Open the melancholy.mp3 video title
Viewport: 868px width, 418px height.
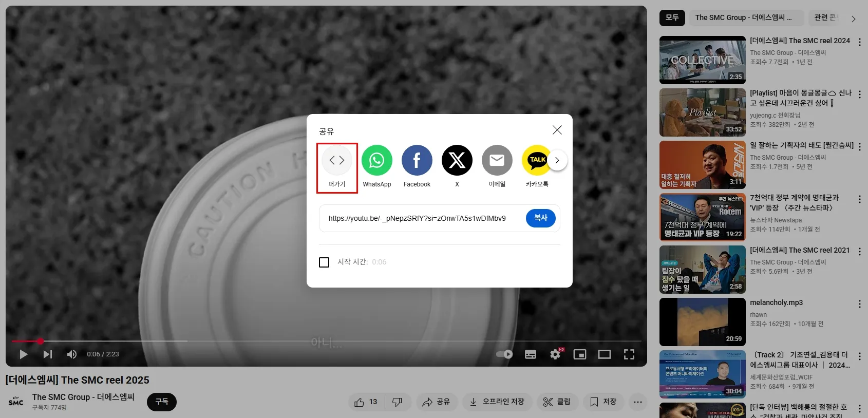[776, 303]
